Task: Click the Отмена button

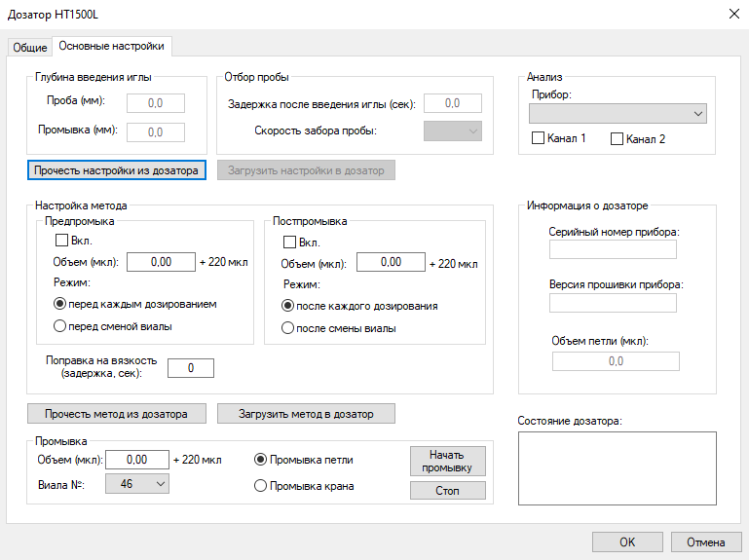Action: (706, 541)
